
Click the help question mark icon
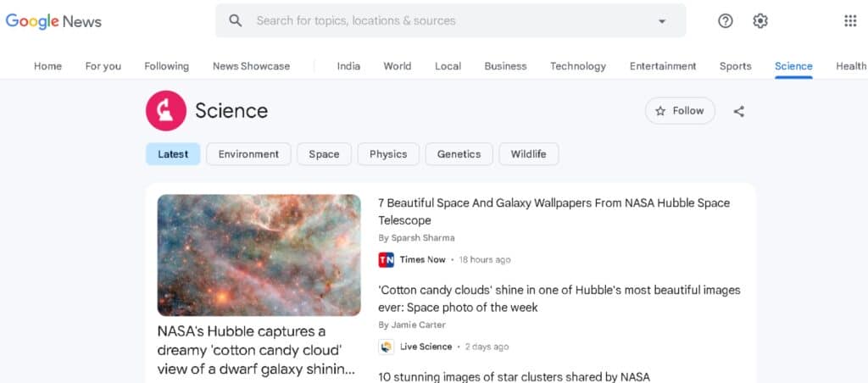coord(726,21)
